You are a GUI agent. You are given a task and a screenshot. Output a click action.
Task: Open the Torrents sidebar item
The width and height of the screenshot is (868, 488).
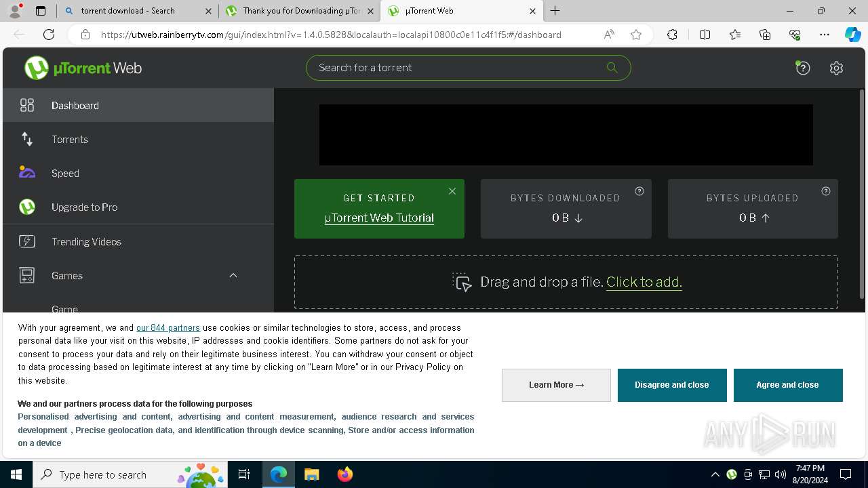pos(138,139)
